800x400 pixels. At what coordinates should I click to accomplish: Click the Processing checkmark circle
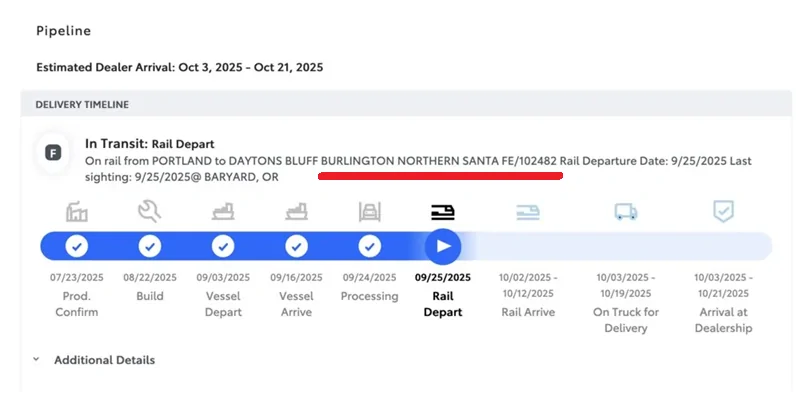pos(370,246)
